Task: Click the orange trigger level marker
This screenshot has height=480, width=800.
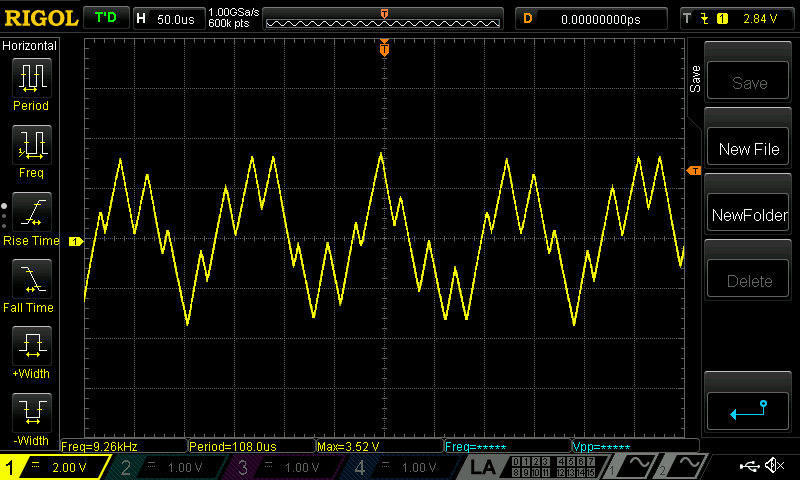Action: tap(693, 172)
